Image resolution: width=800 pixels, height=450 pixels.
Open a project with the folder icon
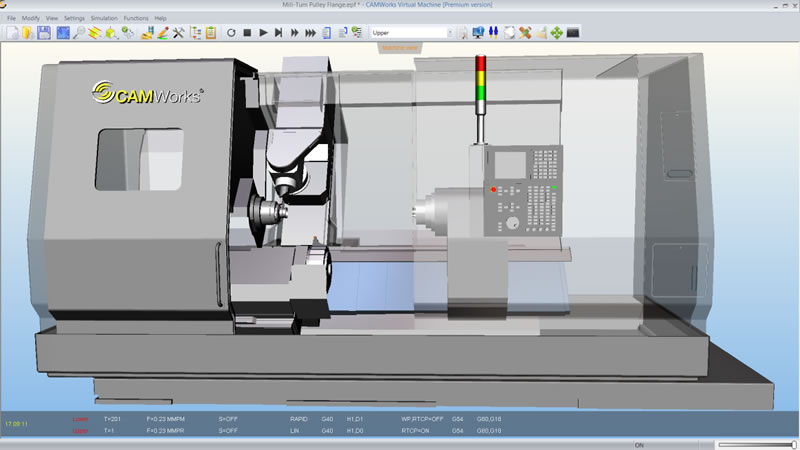pyautogui.click(x=28, y=33)
